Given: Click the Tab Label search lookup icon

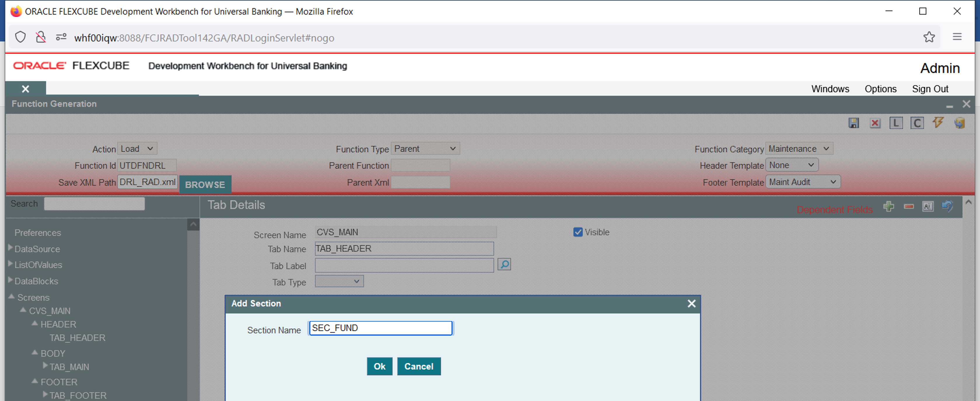Looking at the screenshot, I should (x=504, y=265).
